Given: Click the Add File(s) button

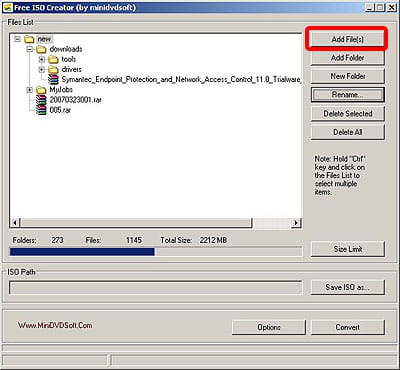Looking at the screenshot, I should [x=347, y=39].
